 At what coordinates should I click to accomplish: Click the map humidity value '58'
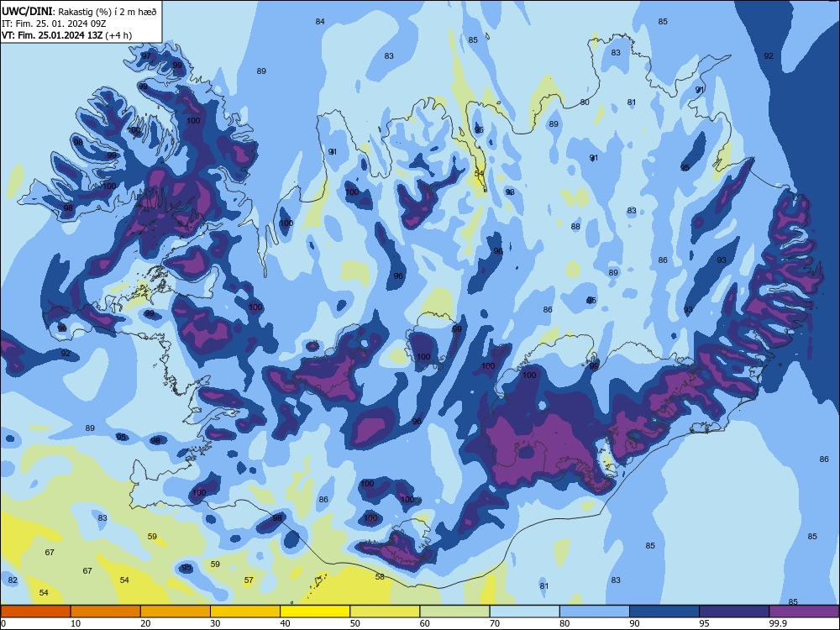coord(380,577)
